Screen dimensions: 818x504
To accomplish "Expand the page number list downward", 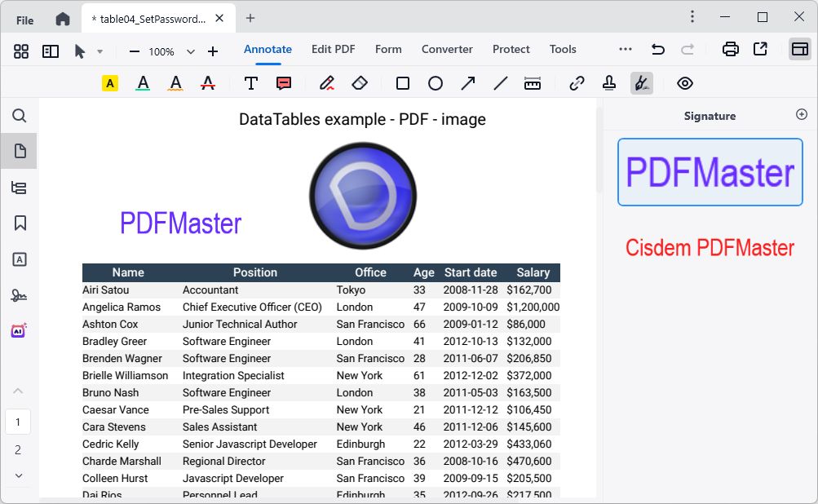I will click(x=19, y=475).
